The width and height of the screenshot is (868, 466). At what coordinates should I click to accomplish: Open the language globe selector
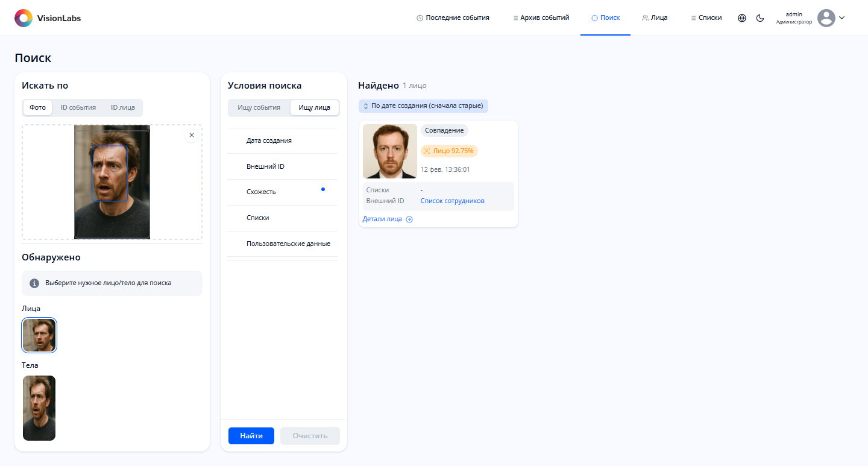pos(742,18)
